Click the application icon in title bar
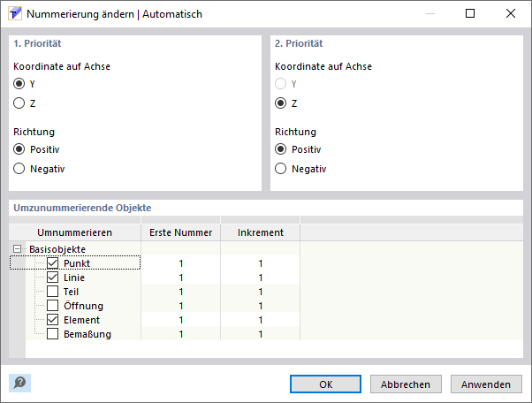The width and height of the screenshot is (532, 403). point(15,14)
